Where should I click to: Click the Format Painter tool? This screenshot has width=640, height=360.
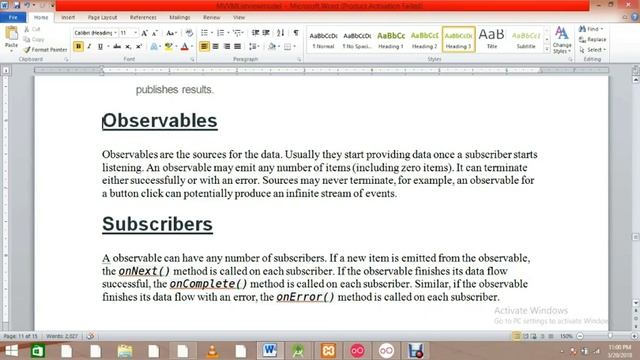pyautogui.click(x=45, y=49)
